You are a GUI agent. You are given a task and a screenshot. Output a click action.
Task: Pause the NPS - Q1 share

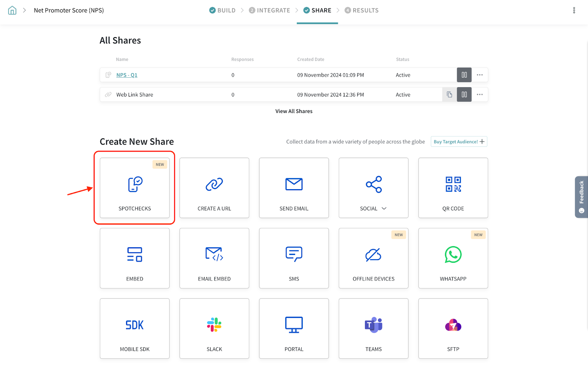click(x=464, y=75)
